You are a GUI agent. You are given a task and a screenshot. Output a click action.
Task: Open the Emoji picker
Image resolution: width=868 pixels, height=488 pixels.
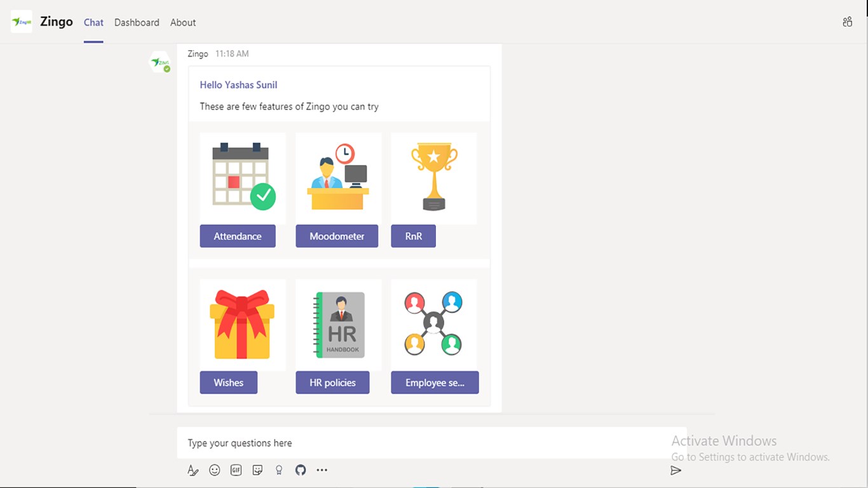pyautogui.click(x=215, y=470)
